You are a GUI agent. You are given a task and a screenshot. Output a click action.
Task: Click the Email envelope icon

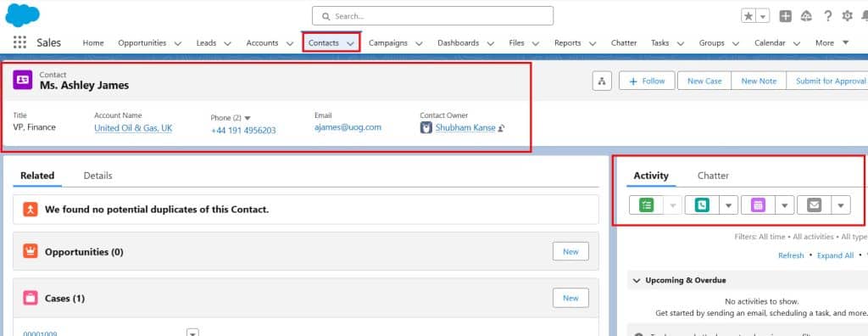(x=815, y=205)
